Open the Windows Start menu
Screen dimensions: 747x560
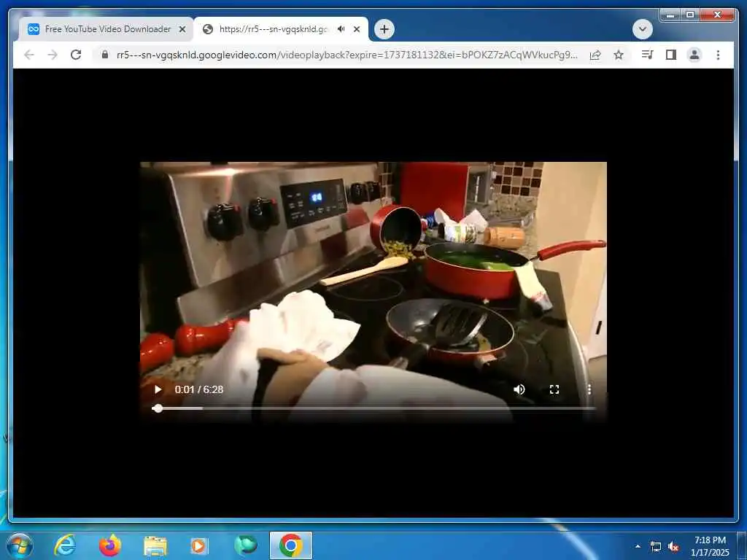19,545
